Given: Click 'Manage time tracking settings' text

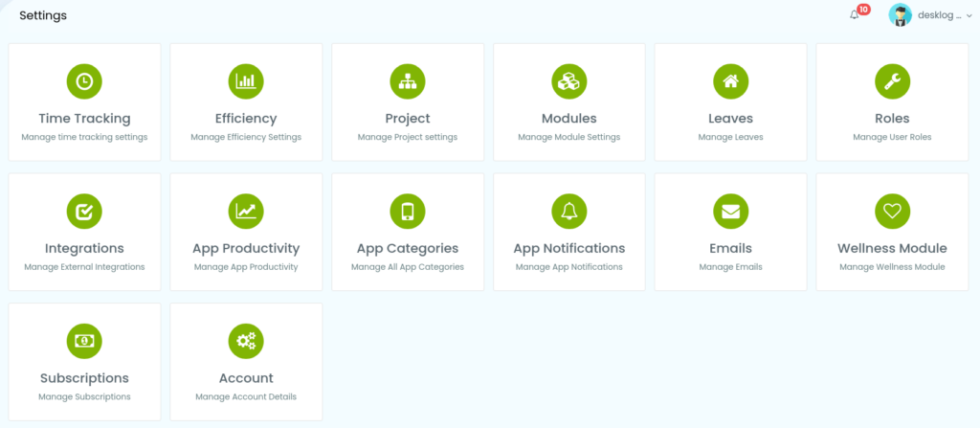Looking at the screenshot, I should tap(84, 137).
